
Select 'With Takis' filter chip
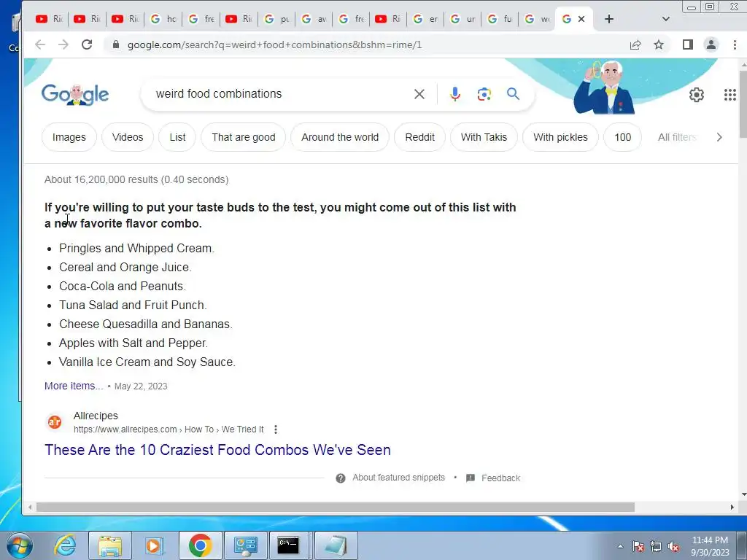point(484,137)
